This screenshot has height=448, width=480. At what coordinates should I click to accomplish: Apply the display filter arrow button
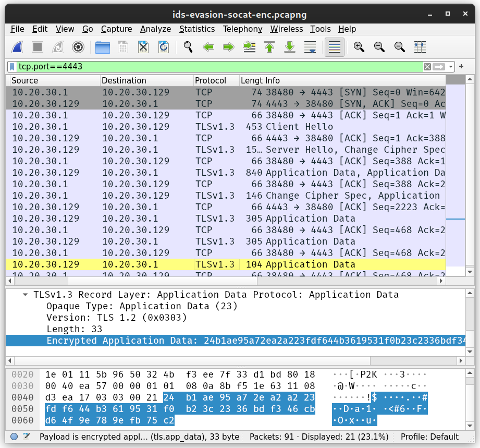[439, 66]
